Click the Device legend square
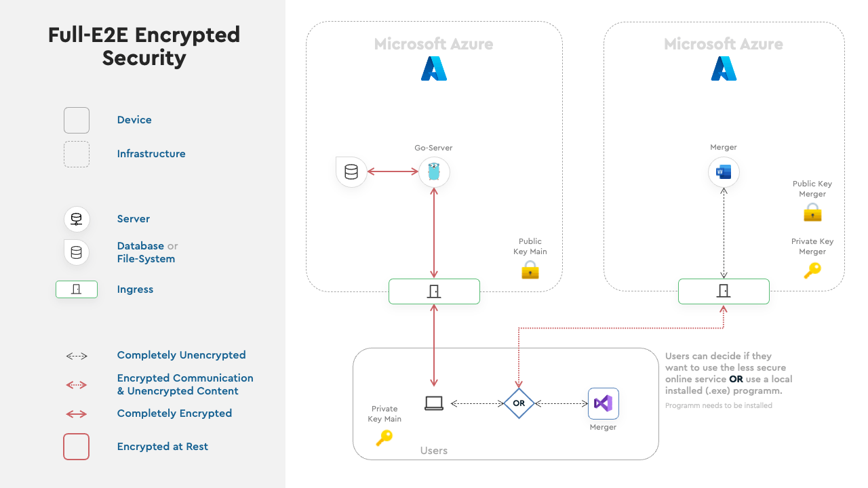Screen dimensions: 868x488 point(77,120)
